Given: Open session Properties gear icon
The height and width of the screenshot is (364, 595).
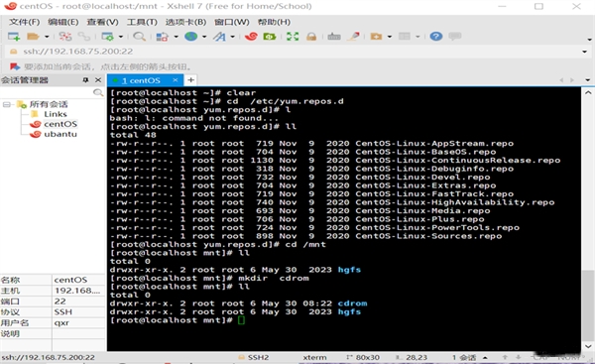Looking at the screenshot, I should 108,37.
